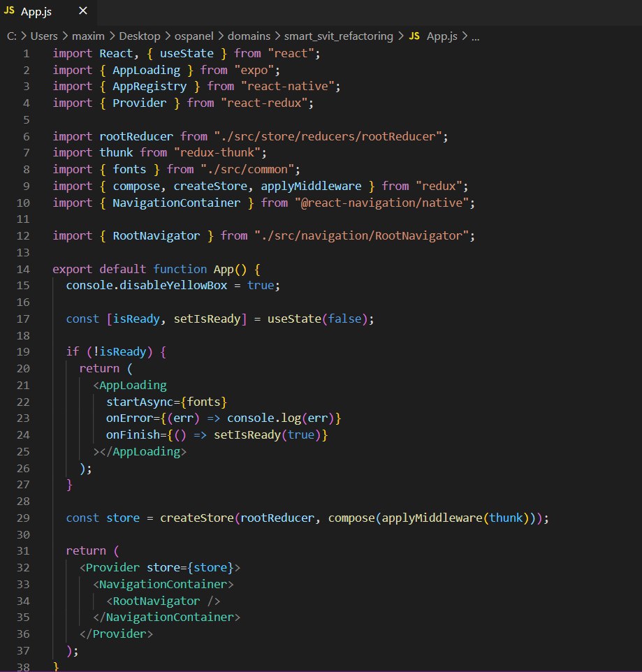
Task: Click 'AppRegistry' on line 3
Action: (x=149, y=87)
